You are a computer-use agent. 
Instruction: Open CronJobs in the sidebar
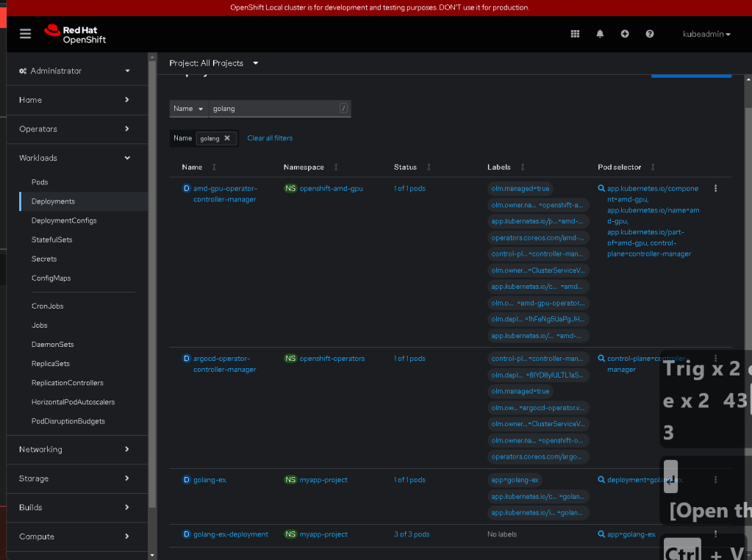(x=48, y=306)
